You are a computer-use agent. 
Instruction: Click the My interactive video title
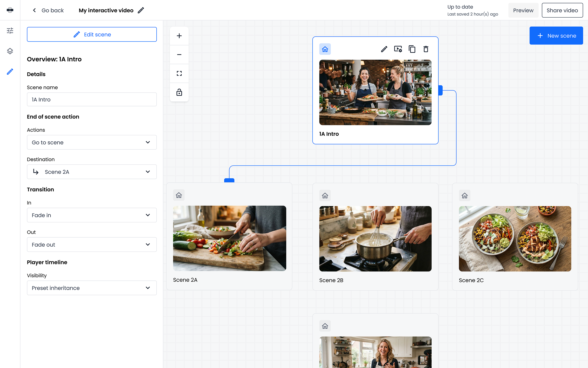(x=106, y=10)
